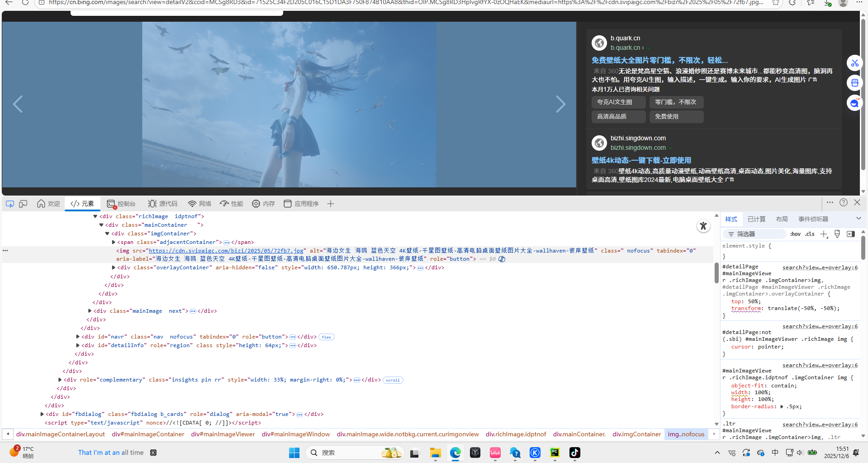Open PyCharm from the taskbar
This screenshot has width=868, height=463.
point(555,453)
